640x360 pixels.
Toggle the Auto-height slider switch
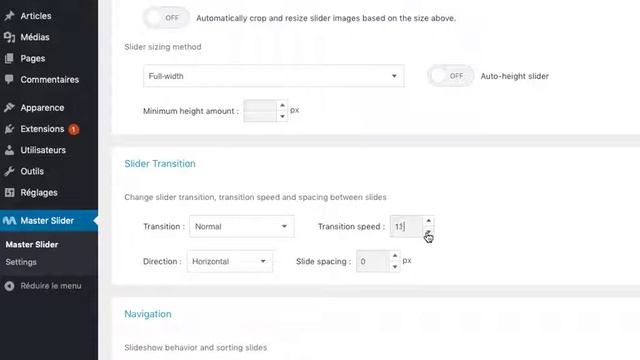pyautogui.click(x=451, y=76)
